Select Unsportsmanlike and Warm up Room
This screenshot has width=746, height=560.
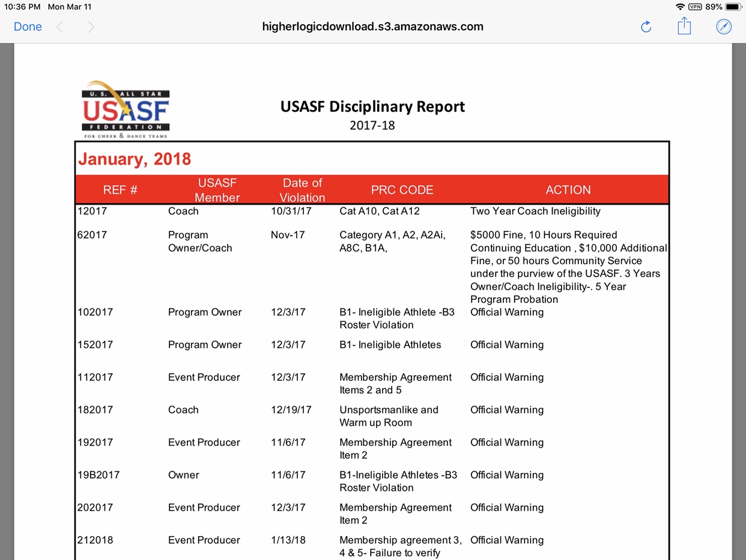pyautogui.click(x=389, y=416)
